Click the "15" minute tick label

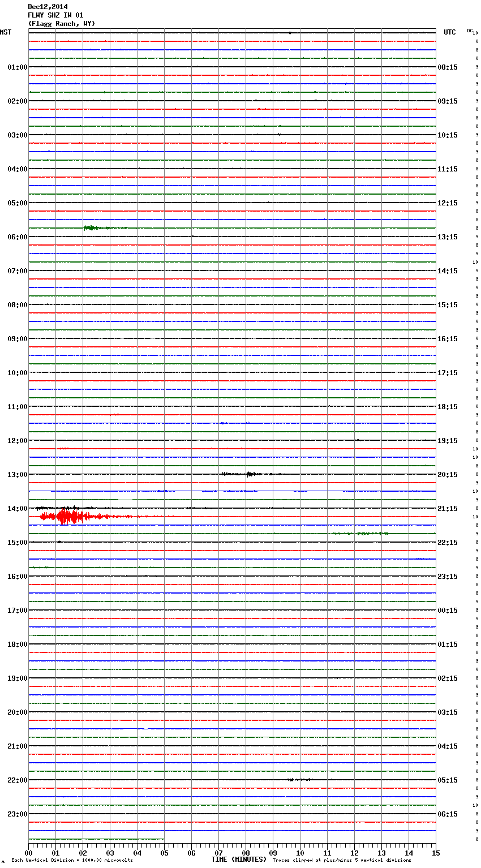point(436,853)
